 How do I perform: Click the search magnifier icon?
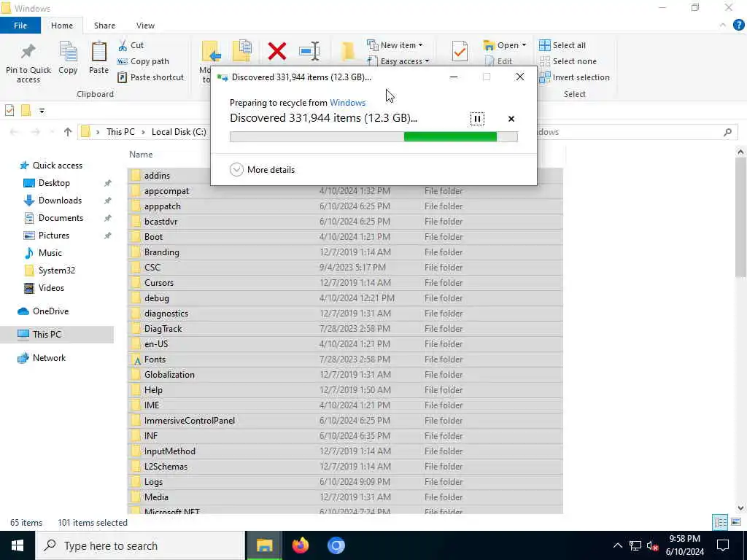[727, 132]
